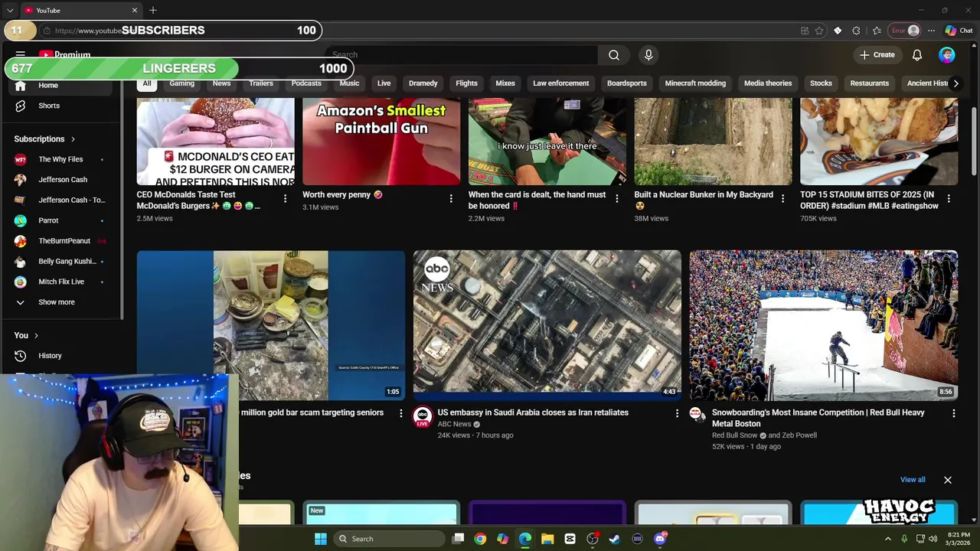Select the Law enforcement chip
The width and height of the screenshot is (980, 551).
click(x=561, y=83)
